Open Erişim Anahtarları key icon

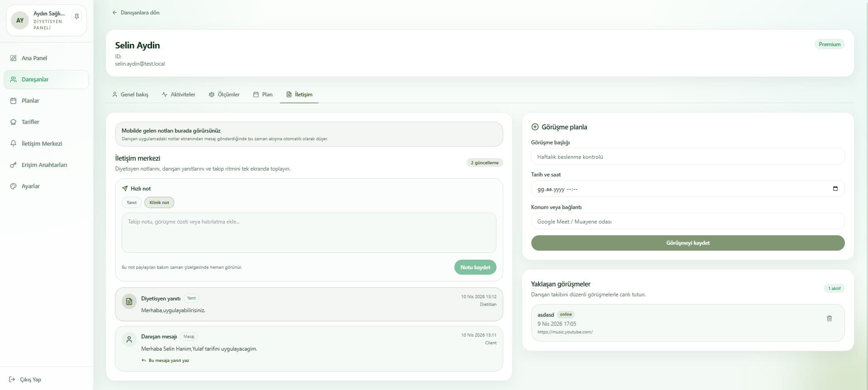pos(13,165)
